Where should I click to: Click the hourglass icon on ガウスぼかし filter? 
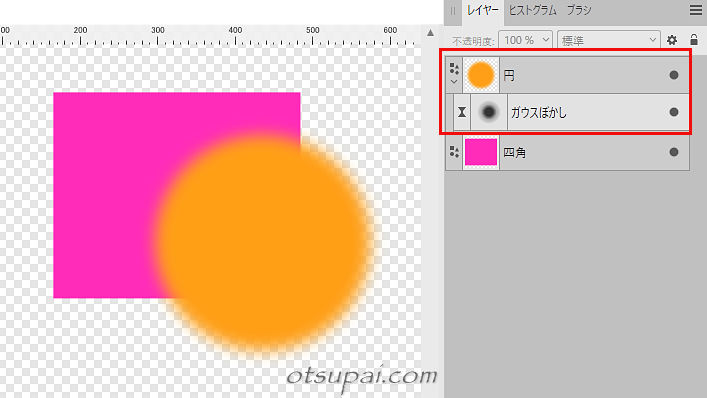click(x=462, y=112)
